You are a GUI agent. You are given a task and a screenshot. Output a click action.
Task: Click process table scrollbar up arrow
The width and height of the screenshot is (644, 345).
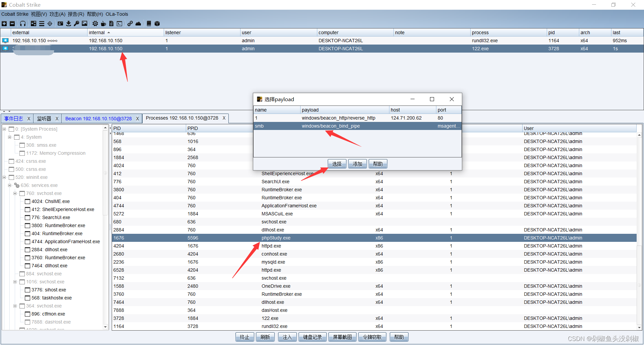[x=639, y=135]
